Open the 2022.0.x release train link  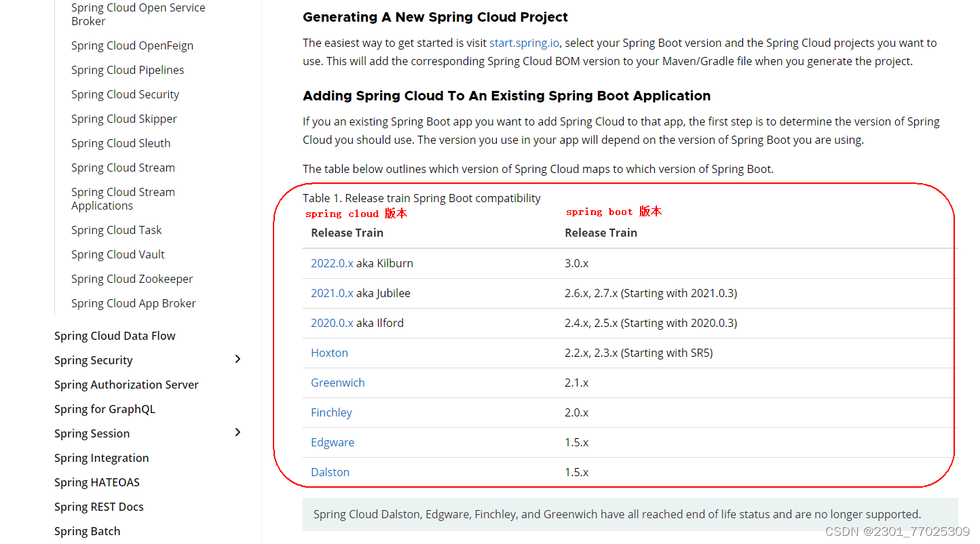(332, 263)
